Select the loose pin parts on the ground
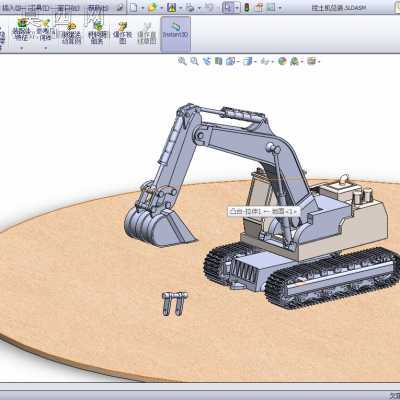The height and width of the screenshot is (400, 400). pyautogui.click(x=175, y=304)
